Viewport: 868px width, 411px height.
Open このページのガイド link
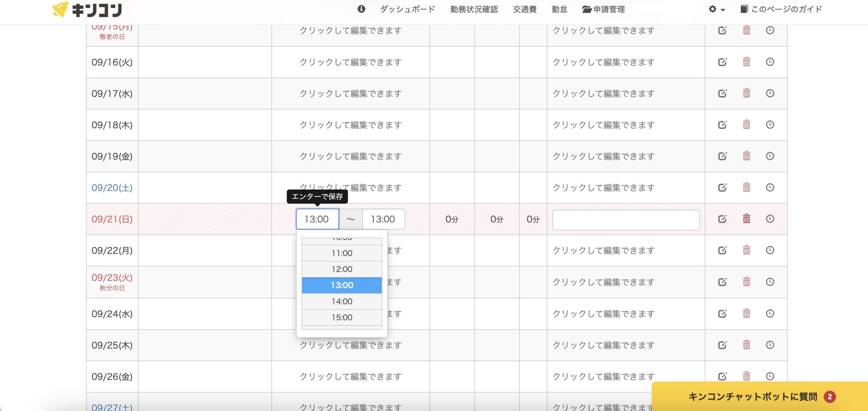tap(781, 9)
